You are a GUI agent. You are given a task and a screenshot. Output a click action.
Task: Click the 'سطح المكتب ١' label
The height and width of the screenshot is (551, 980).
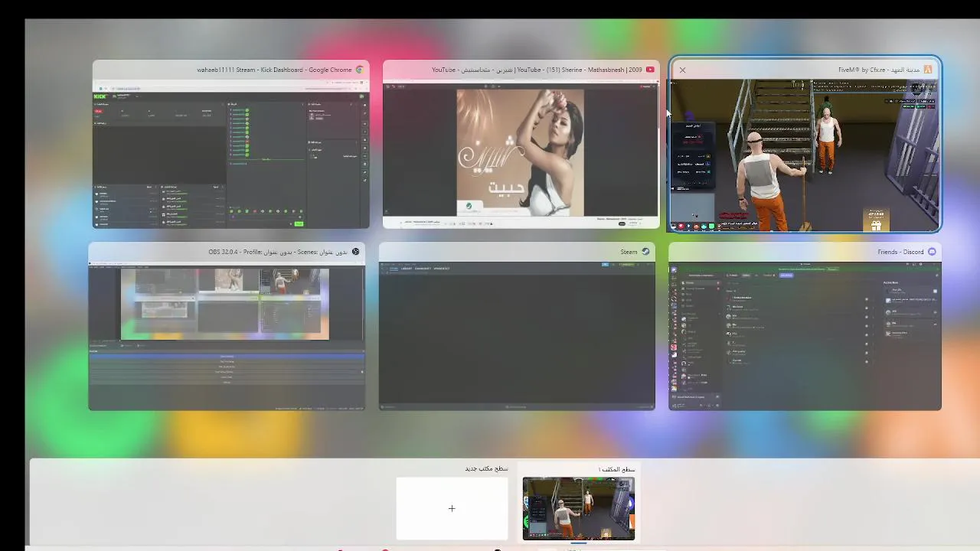(616, 469)
